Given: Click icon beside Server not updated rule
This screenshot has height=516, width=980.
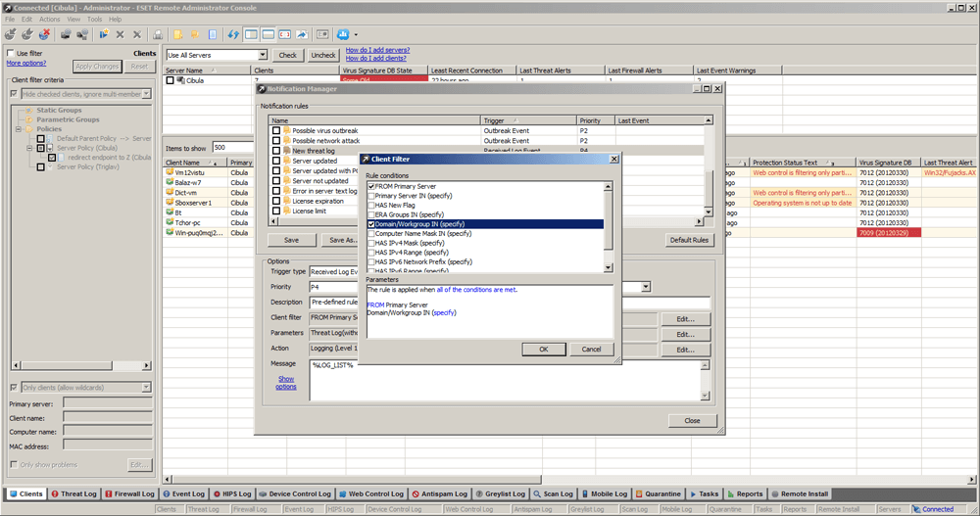Looking at the screenshot, I should point(287,181).
